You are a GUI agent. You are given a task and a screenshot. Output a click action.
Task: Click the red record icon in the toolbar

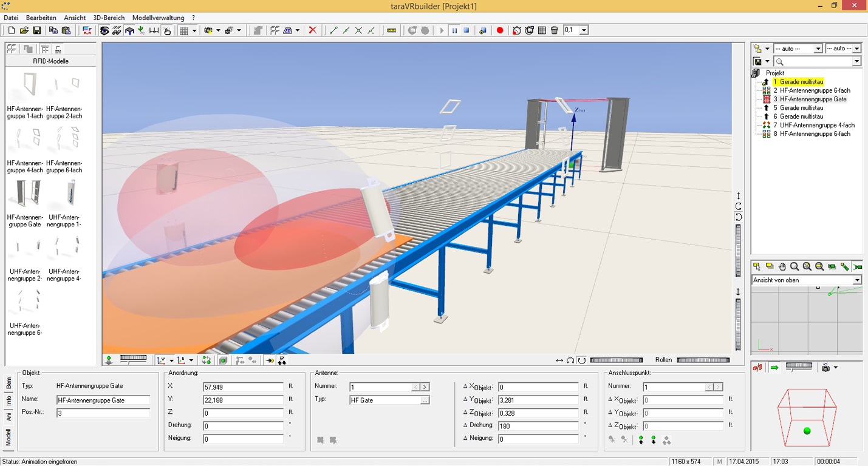[x=500, y=30]
